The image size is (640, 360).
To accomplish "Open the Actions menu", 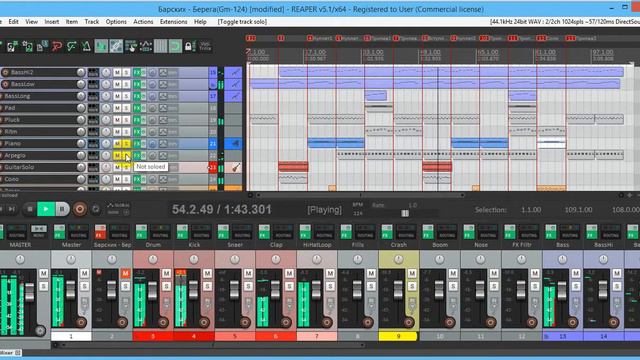I will (x=143, y=22).
